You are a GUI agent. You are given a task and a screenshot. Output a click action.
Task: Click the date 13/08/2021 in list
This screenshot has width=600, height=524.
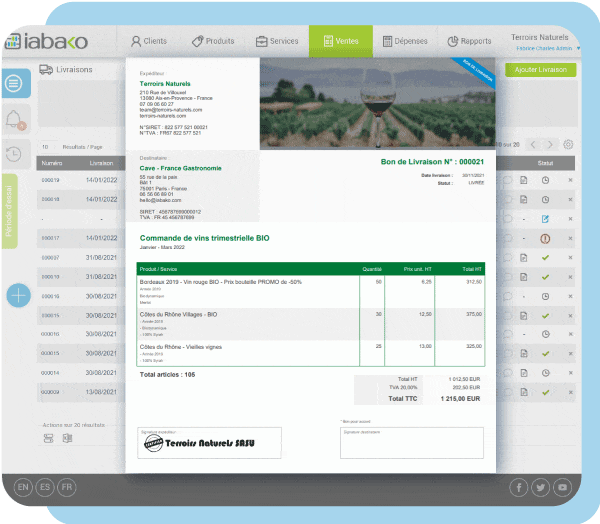point(101,392)
